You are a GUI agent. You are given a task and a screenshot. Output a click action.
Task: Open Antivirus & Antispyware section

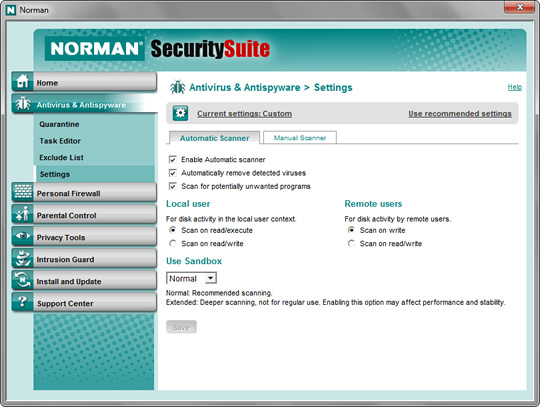[84, 104]
